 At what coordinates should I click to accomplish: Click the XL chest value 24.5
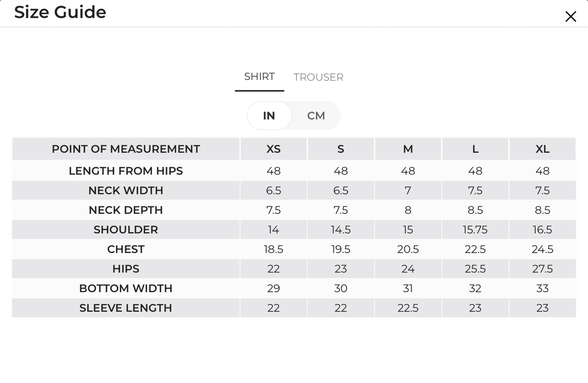tap(542, 249)
